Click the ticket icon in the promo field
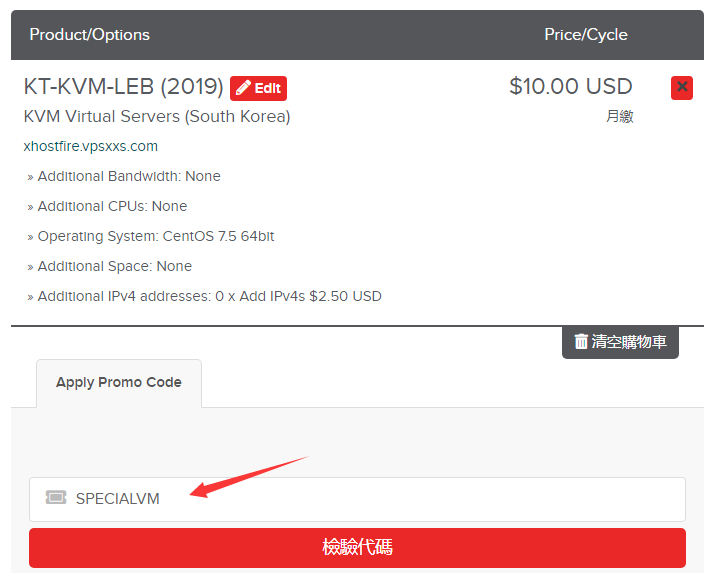The image size is (704, 573). (56, 498)
